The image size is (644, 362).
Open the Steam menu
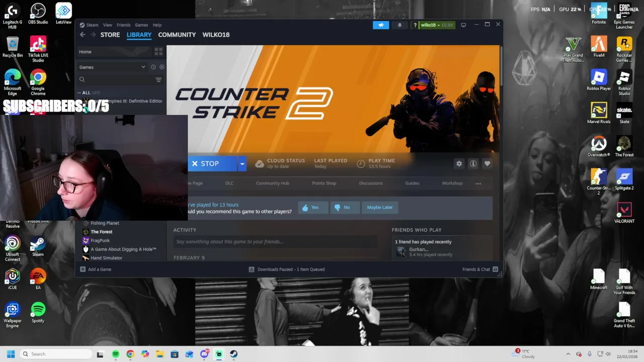coord(92,25)
